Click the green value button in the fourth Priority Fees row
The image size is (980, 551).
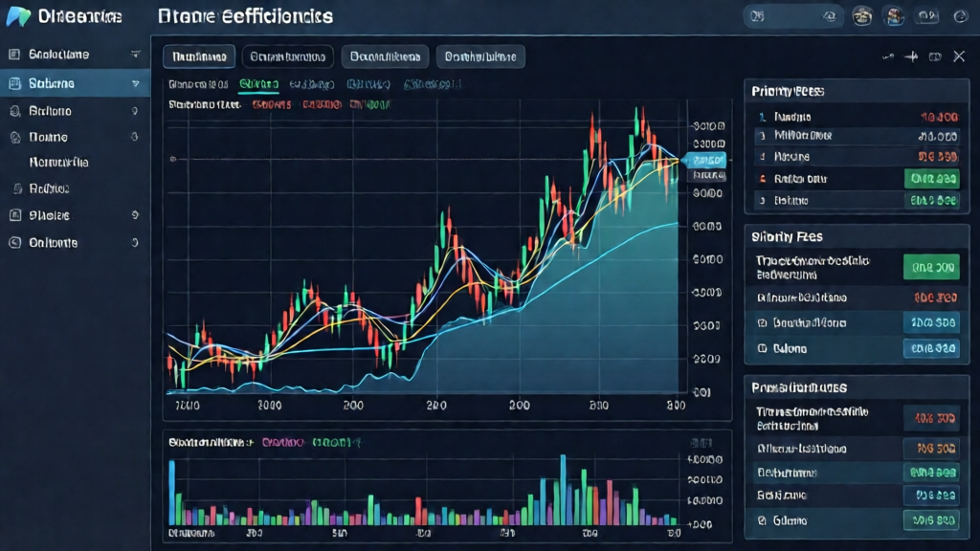coord(931,178)
